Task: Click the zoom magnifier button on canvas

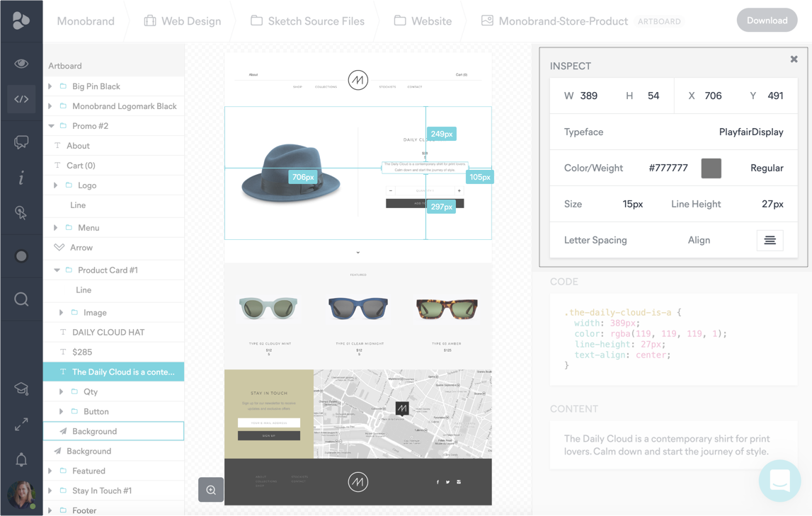Action: pyautogui.click(x=211, y=490)
